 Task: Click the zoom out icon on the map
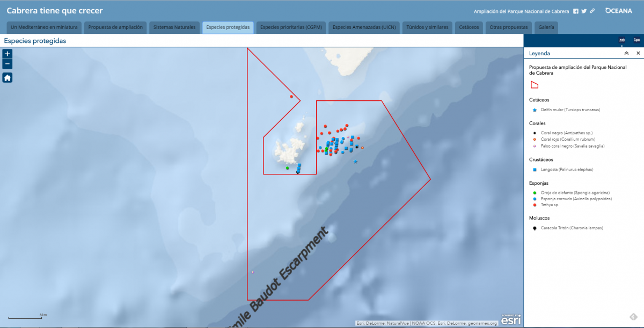click(x=8, y=64)
